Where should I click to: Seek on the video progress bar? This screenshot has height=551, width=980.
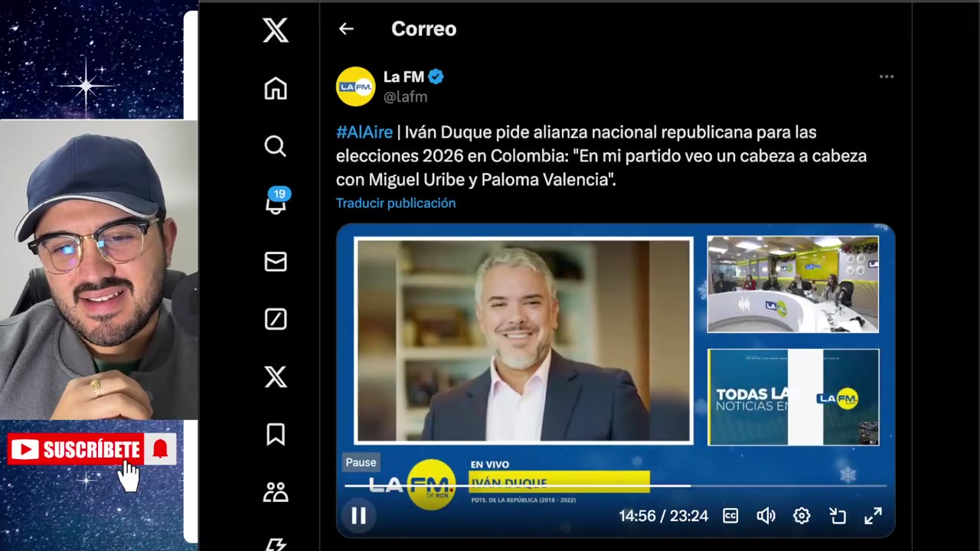point(616,485)
